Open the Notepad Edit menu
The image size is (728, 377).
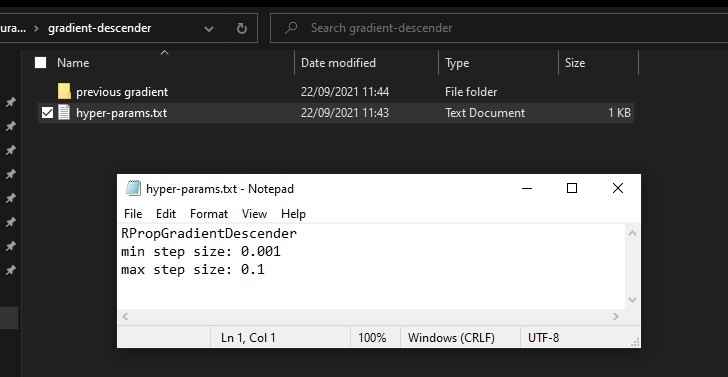click(166, 214)
